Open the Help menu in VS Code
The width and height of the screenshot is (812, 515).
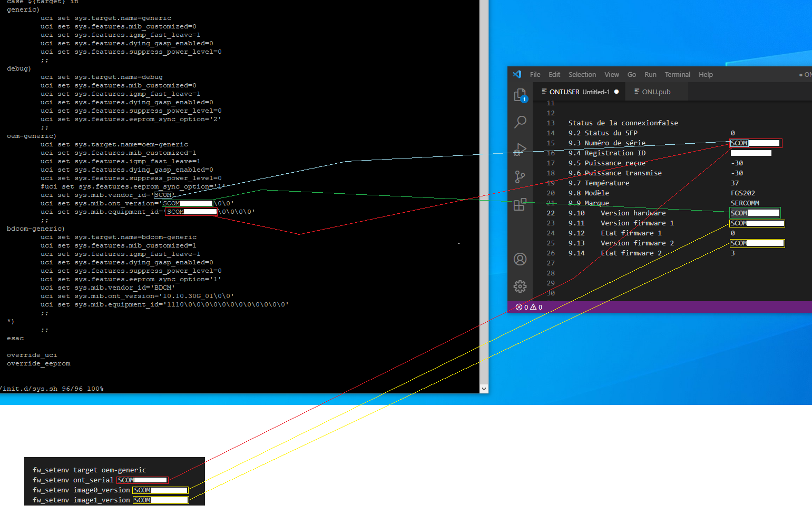click(x=706, y=75)
